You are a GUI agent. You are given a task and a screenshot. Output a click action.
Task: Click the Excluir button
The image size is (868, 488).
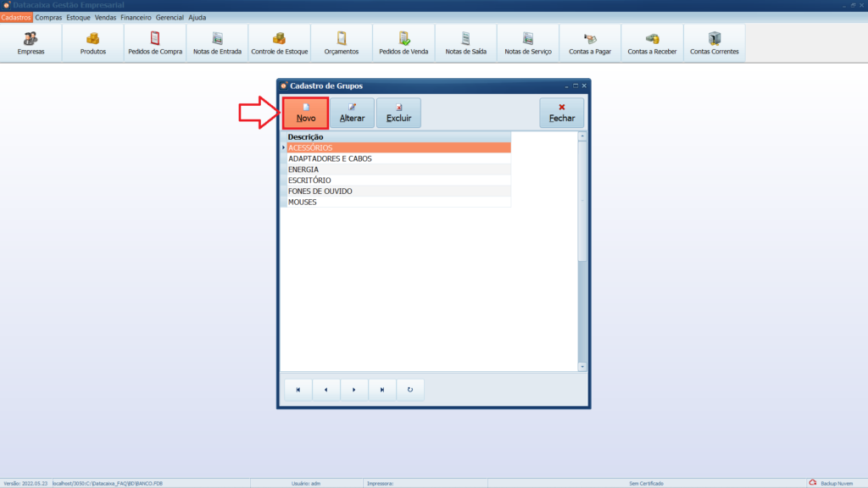click(x=398, y=113)
